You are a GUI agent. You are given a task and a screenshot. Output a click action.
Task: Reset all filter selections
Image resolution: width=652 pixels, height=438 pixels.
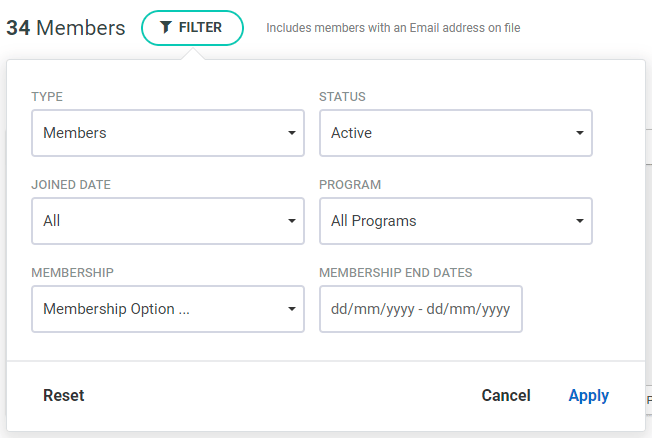pos(64,395)
